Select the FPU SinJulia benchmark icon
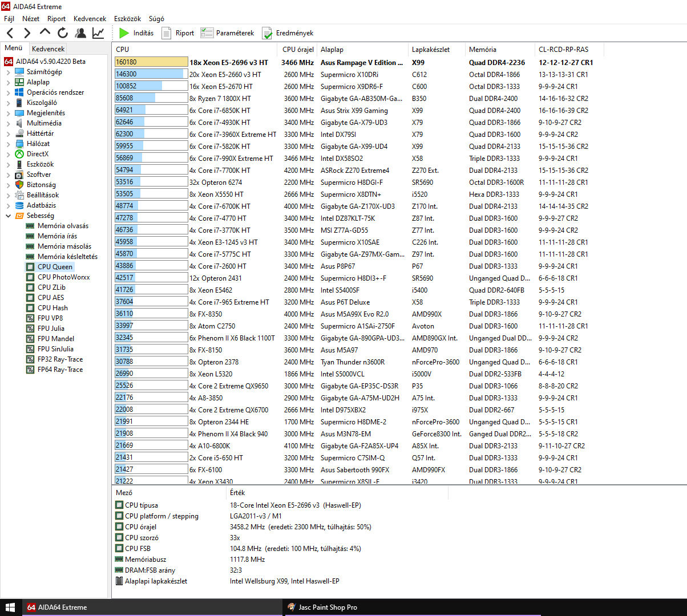The image size is (687, 616). tap(30, 349)
